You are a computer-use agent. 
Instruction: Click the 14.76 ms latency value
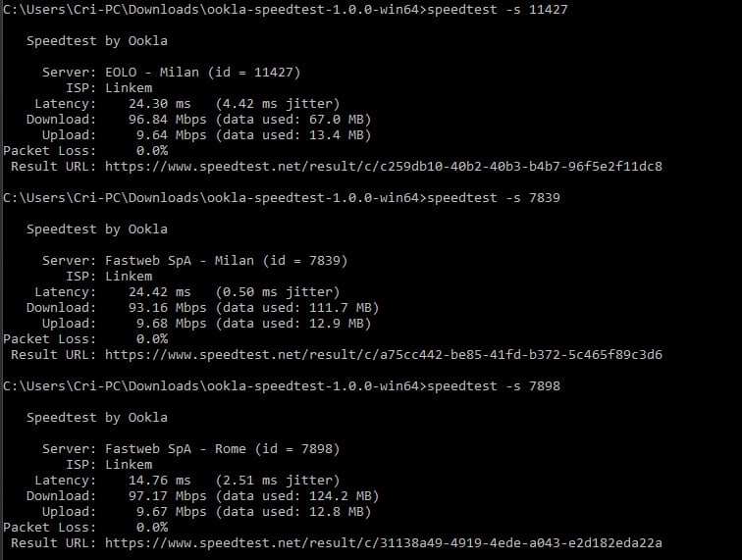coord(159,480)
